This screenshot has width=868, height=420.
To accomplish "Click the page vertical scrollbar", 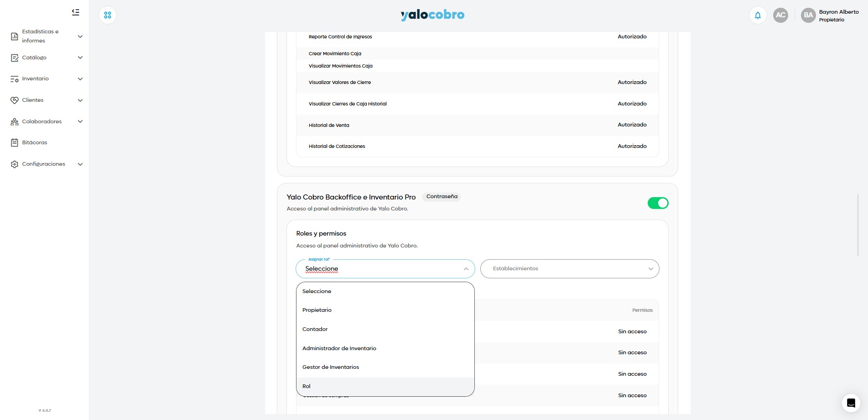I will tap(858, 225).
